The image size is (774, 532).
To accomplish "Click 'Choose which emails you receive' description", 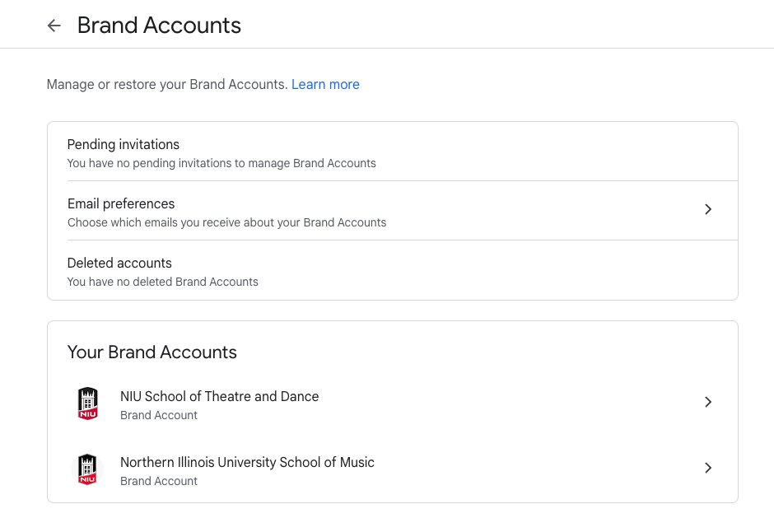I will click(x=226, y=222).
